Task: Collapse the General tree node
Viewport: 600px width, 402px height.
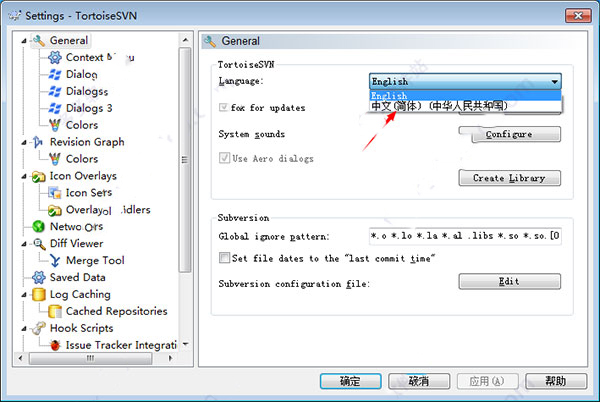Action: click(x=24, y=41)
